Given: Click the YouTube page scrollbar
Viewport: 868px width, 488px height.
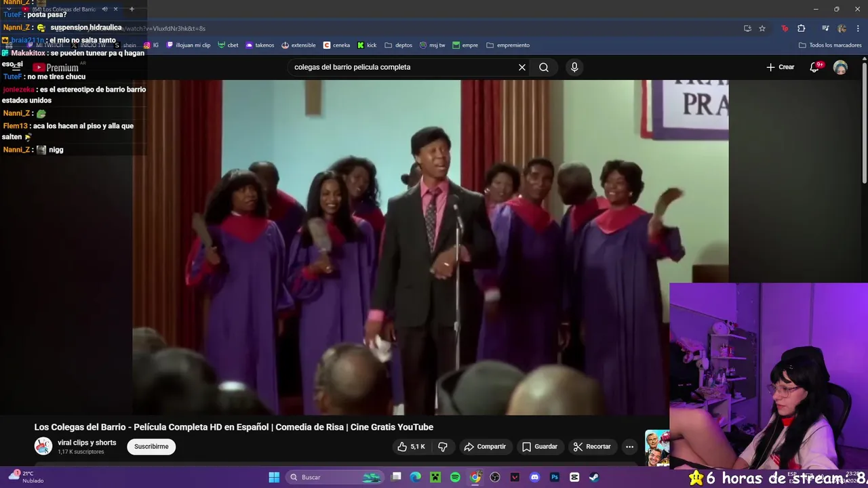Looking at the screenshot, I should [864, 122].
